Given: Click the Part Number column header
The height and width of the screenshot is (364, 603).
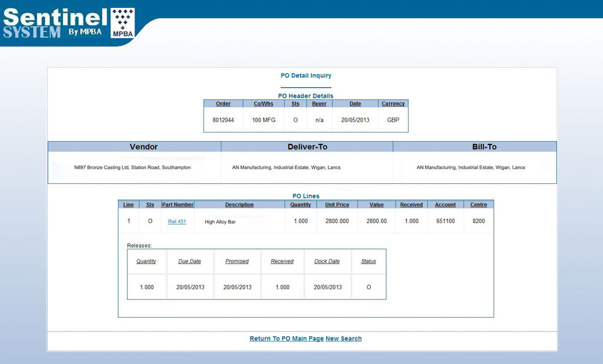Looking at the screenshot, I should 178,205.
